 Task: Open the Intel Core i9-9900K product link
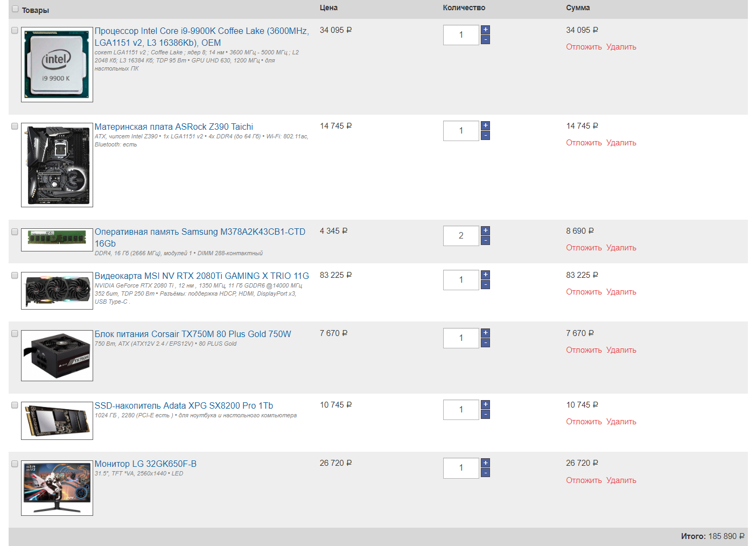click(x=202, y=37)
